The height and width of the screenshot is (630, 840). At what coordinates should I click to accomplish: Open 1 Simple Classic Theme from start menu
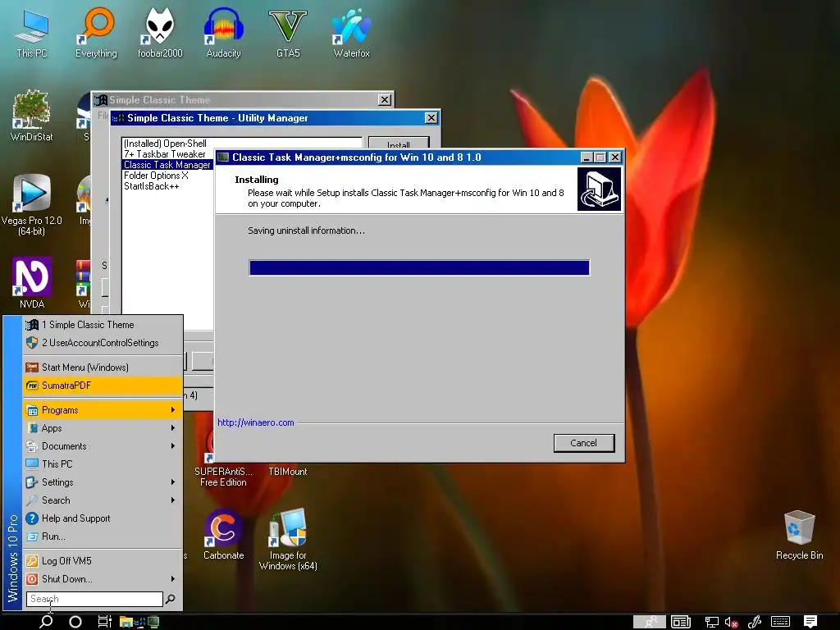click(103, 325)
